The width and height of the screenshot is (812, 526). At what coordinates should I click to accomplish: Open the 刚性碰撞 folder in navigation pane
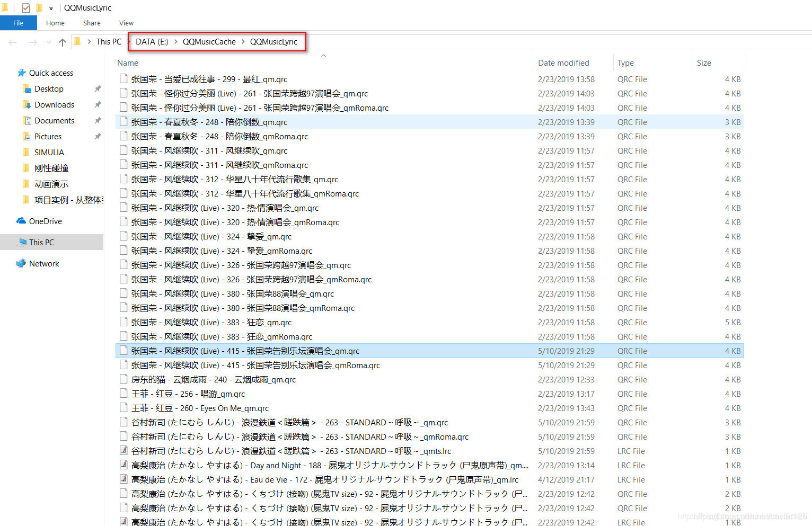(51, 168)
